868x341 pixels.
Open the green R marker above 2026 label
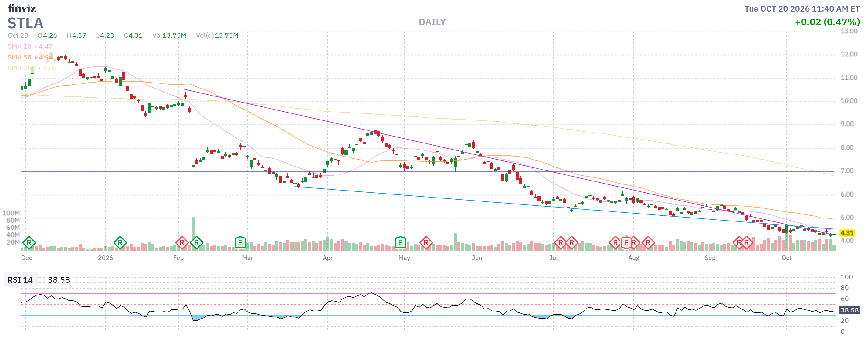click(x=120, y=243)
